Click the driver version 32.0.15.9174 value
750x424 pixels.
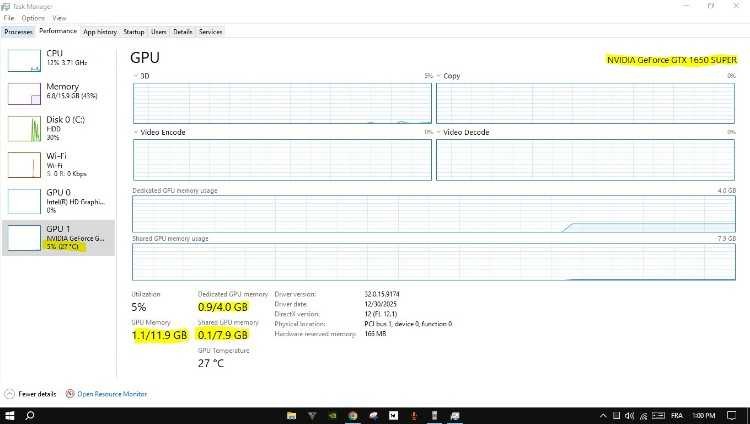(x=382, y=294)
